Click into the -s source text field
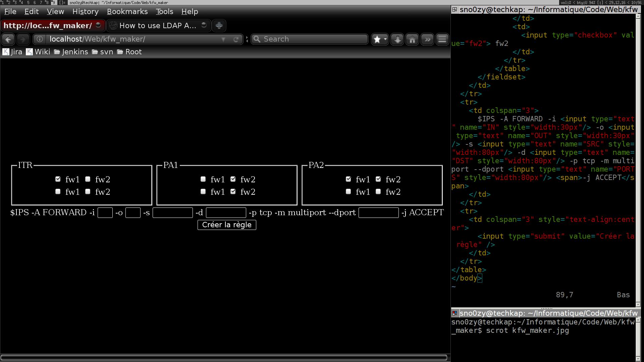 click(x=173, y=213)
